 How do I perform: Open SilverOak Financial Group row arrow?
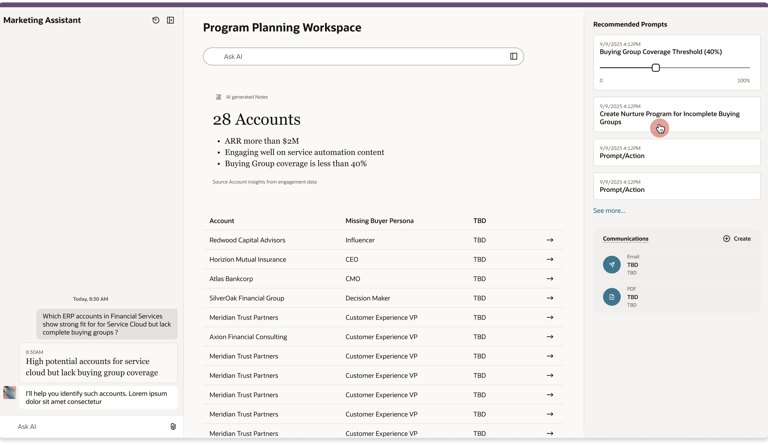point(550,298)
